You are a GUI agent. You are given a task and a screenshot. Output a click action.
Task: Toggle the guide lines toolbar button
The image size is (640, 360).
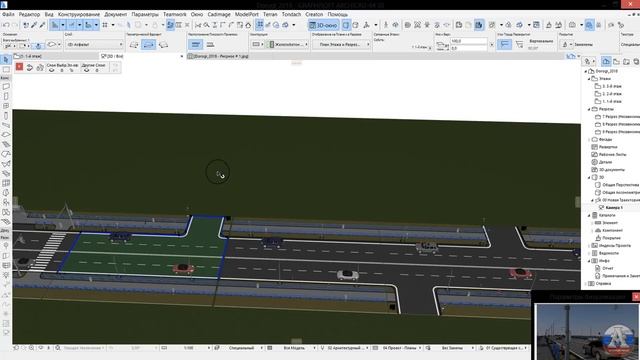pyautogui.click(x=54, y=25)
